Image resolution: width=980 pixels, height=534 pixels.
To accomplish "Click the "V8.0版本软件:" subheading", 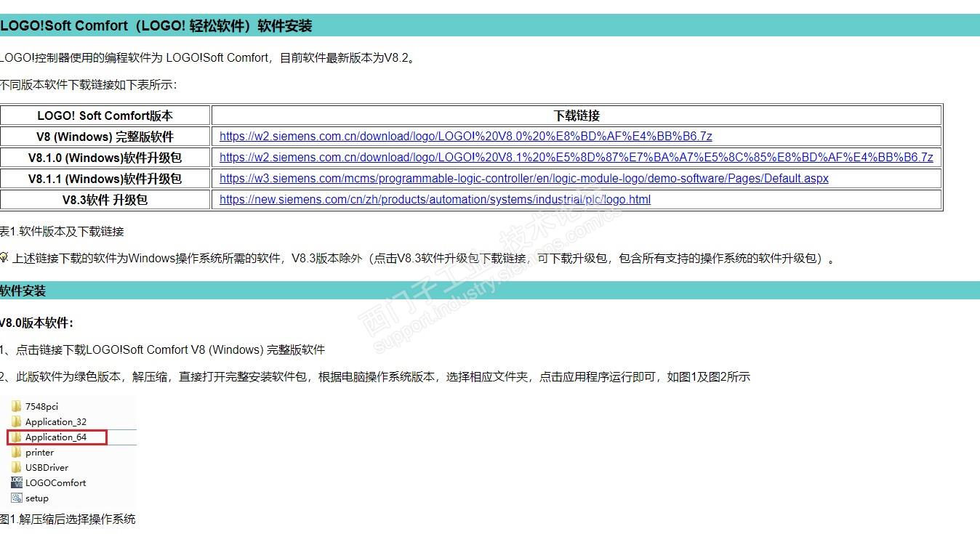I will coord(36,323).
